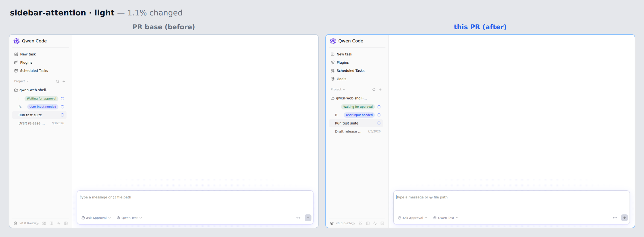Click the expand-width arrows icon in after panel
This screenshot has height=237, width=644.
coord(615,218)
